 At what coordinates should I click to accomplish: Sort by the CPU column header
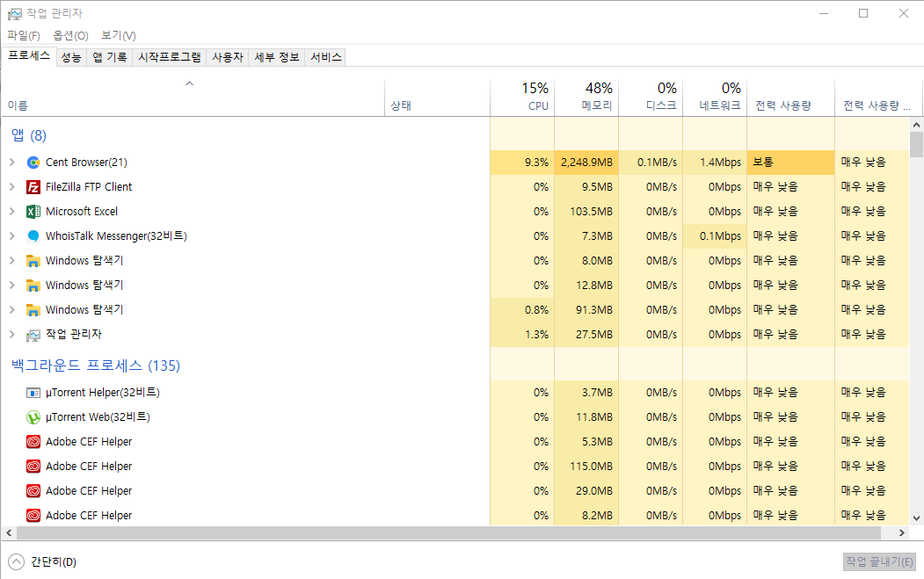[522, 98]
